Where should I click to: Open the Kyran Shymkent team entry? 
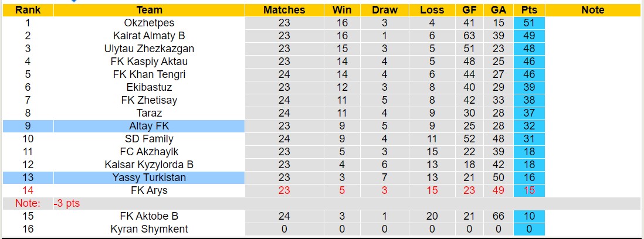click(149, 229)
